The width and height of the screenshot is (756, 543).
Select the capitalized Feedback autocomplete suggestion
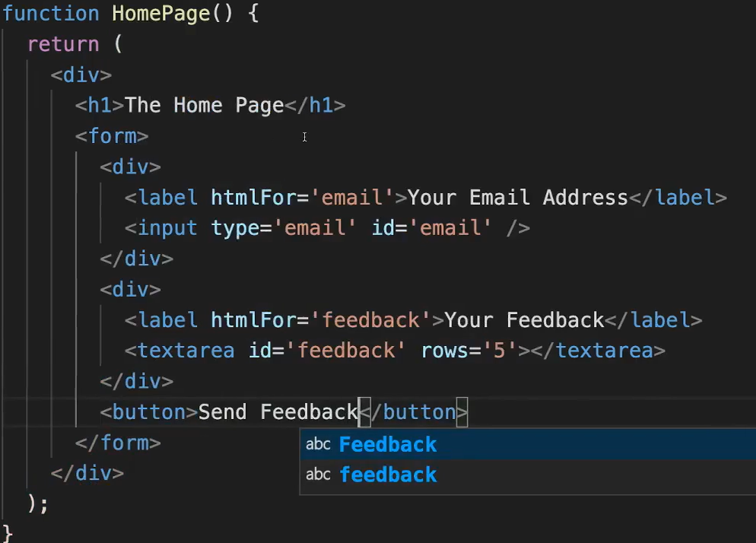click(388, 445)
